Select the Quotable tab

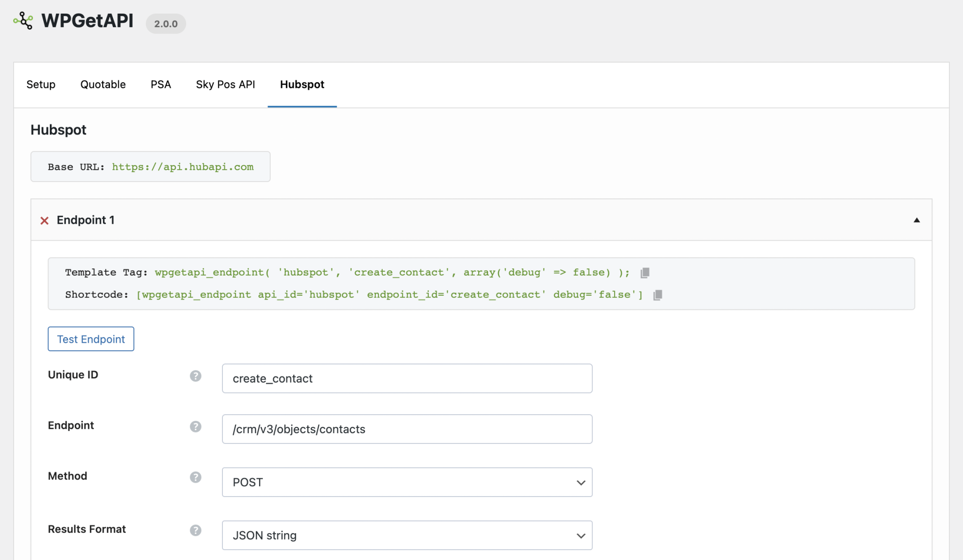click(103, 85)
